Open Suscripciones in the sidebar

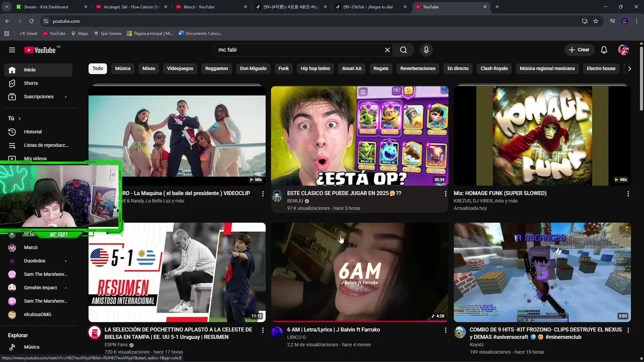[38, 97]
